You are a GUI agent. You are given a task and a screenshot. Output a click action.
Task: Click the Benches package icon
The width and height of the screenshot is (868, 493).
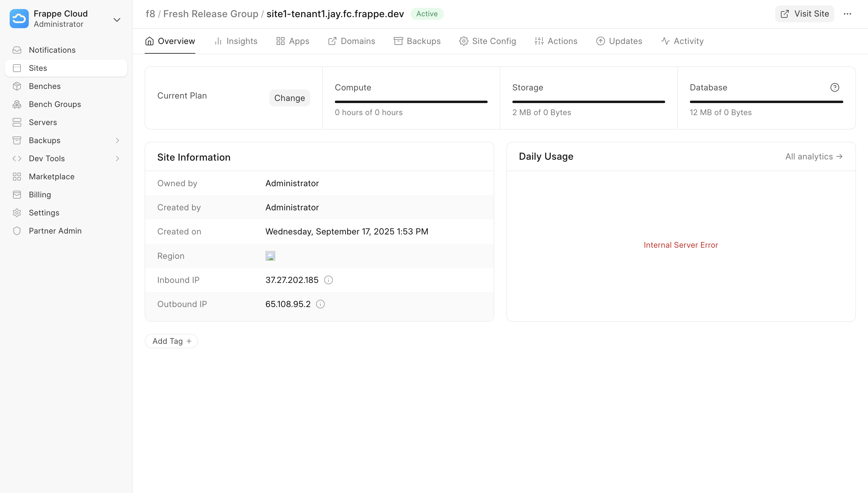tap(17, 86)
